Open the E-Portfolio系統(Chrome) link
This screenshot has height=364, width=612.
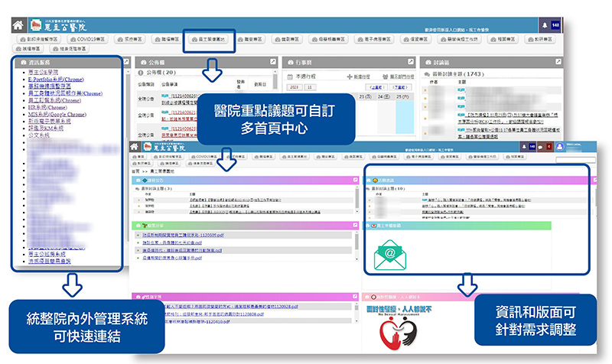(56, 80)
